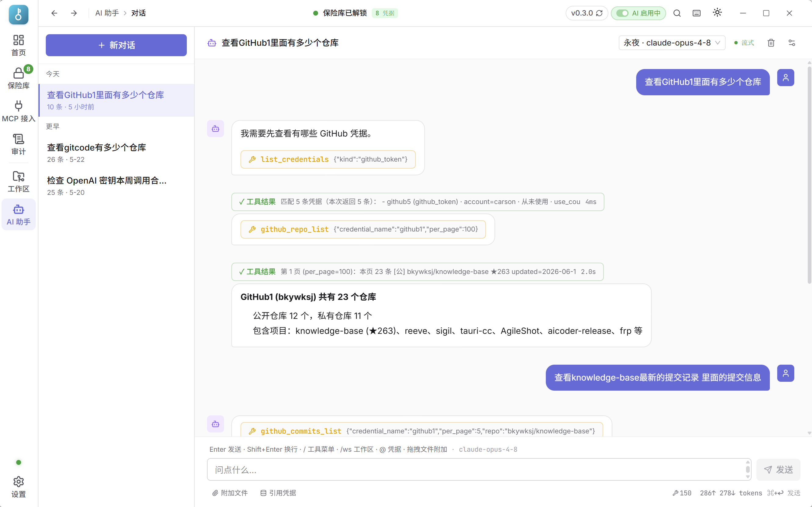Viewport: 812px width, 507px height.
Task: Expand the list_credentials tool call
Action: click(328, 159)
